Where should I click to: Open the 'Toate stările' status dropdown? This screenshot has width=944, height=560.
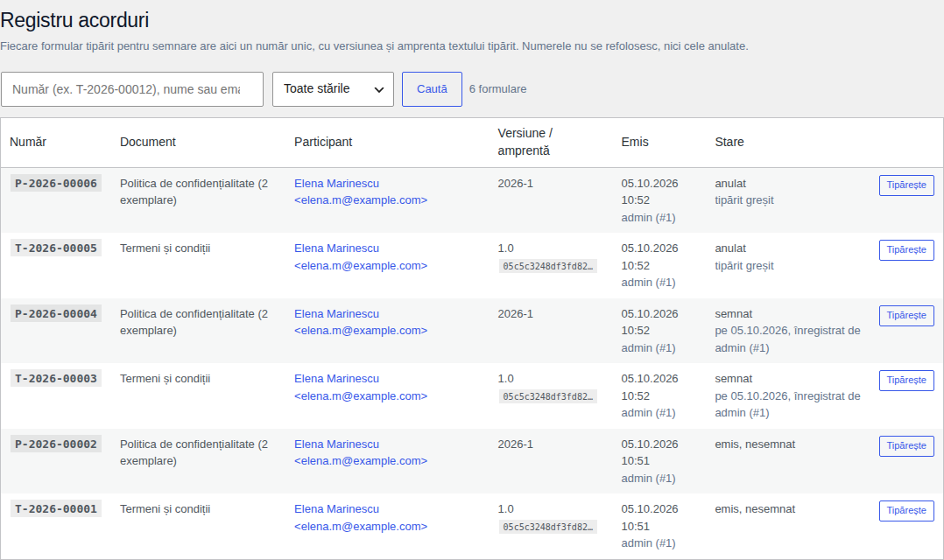[333, 89]
